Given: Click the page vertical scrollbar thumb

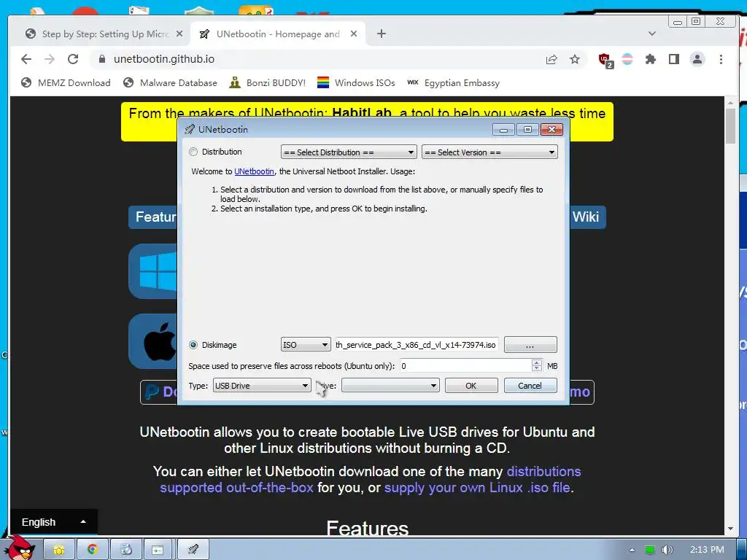Looking at the screenshot, I should pyautogui.click(x=730, y=125).
